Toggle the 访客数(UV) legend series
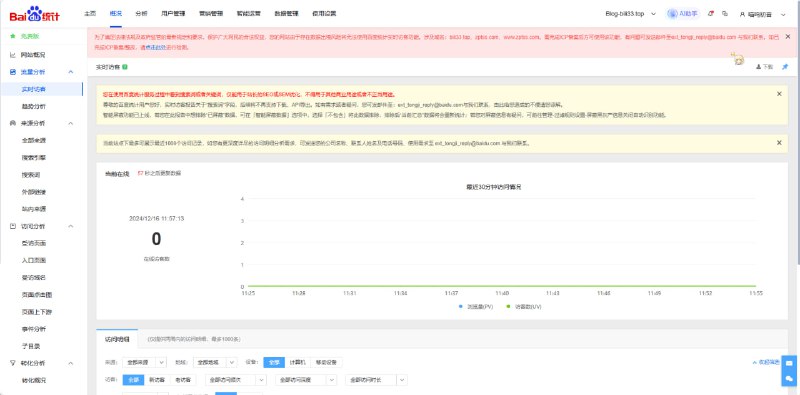 coord(524,307)
